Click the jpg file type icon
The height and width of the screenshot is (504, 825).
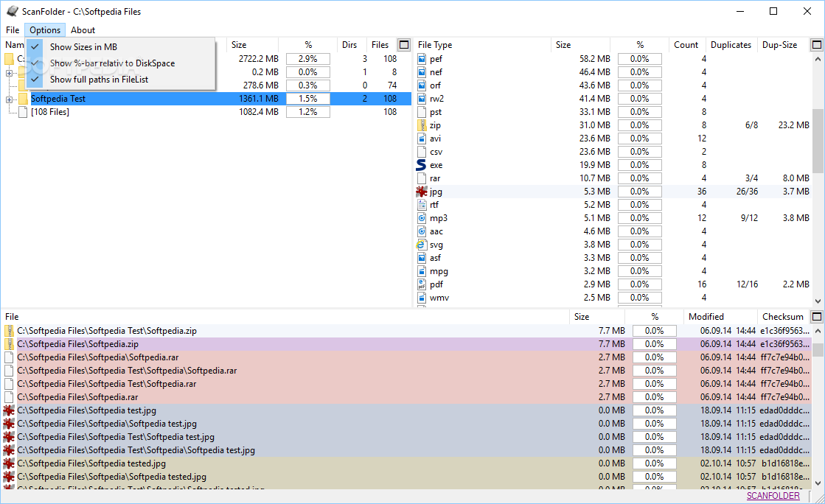[422, 192]
